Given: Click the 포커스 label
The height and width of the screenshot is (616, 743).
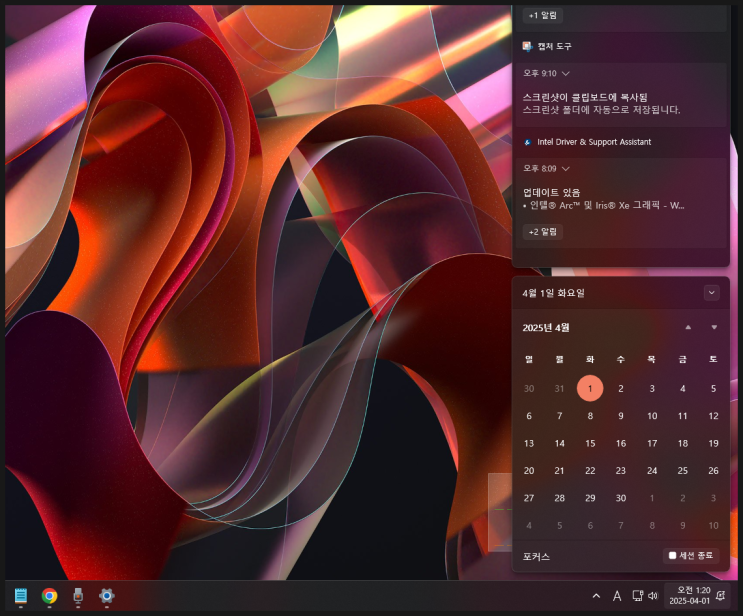Looking at the screenshot, I should pos(536,556).
